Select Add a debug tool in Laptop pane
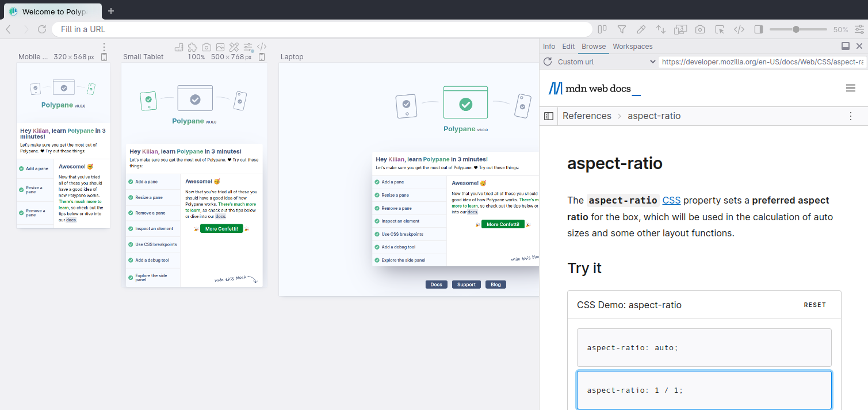Viewport: 868px width, 410px height. (409, 247)
